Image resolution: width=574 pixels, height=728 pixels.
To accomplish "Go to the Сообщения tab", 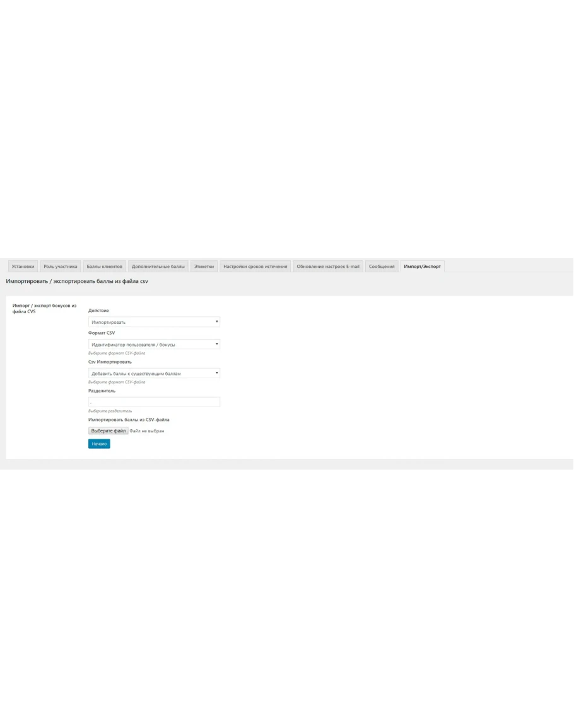I will [x=382, y=267].
